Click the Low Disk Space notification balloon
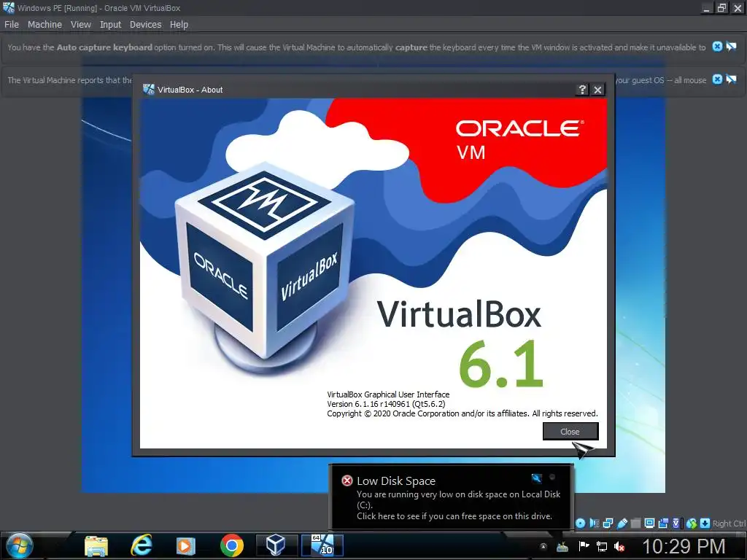This screenshot has width=747, height=560. pyautogui.click(x=452, y=497)
